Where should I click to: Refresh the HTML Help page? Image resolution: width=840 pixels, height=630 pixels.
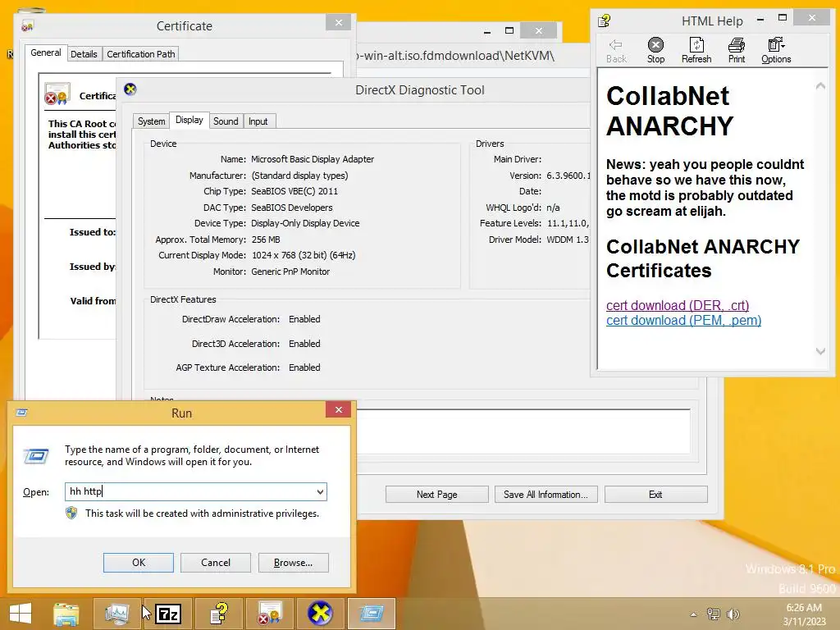696,51
